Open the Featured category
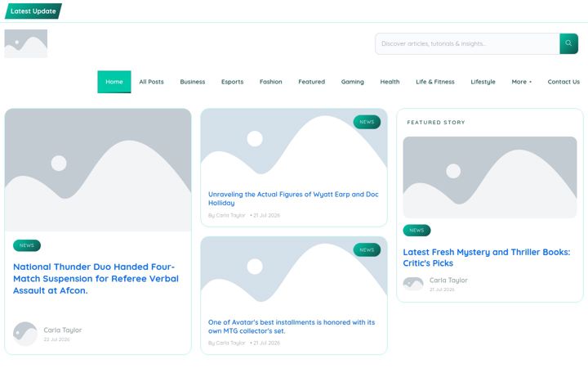The width and height of the screenshot is (588, 368). 312,82
